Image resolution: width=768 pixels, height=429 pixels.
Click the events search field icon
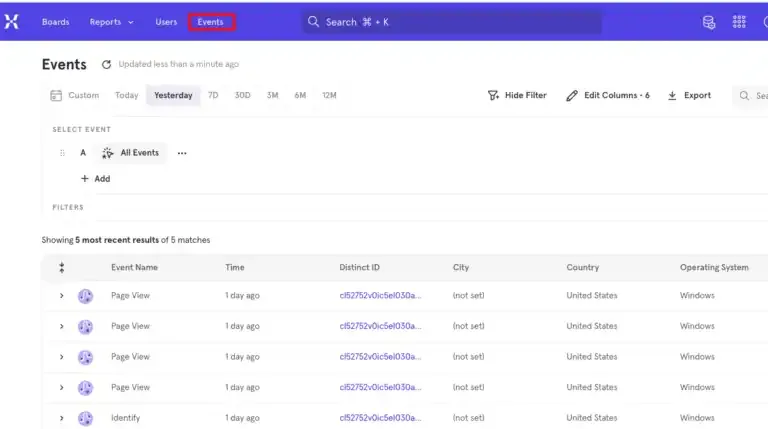744,95
